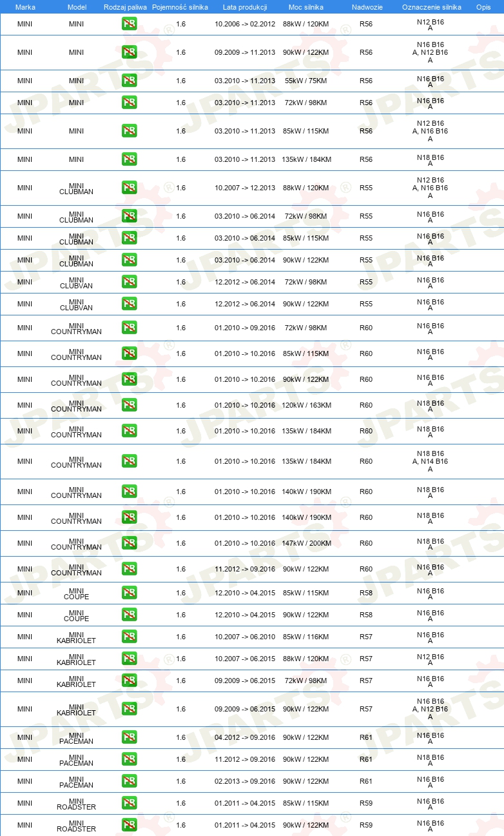Click the fuel icon for Kabriolet 85kW / 116KM
The width and height of the screenshot is (504, 836).
click(x=129, y=637)
